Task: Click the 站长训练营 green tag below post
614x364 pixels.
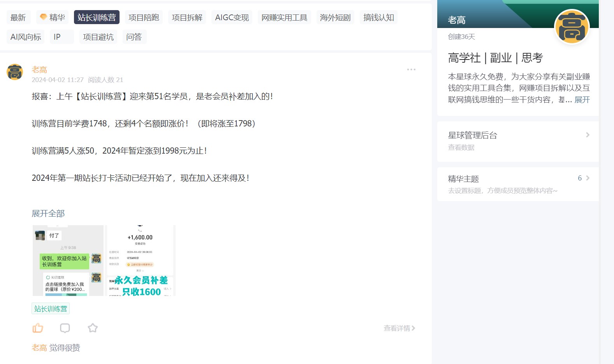Action: pyautogui.click(x=51, y=309)
